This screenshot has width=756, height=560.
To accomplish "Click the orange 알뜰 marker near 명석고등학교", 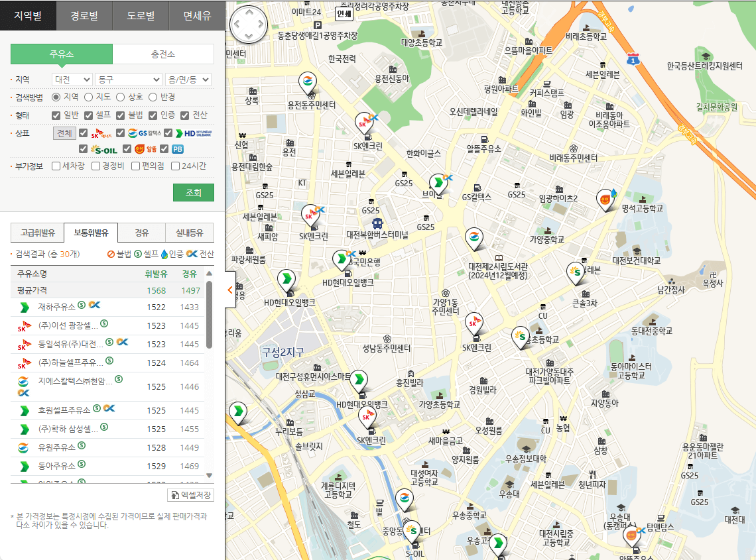I will (x=605, y=199).
